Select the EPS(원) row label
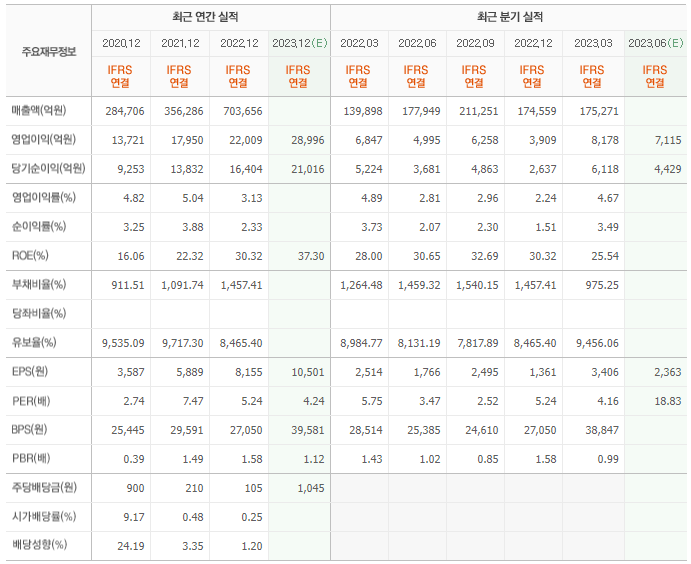The width and height of the screenshot is (691, 564). pos(30,372)
